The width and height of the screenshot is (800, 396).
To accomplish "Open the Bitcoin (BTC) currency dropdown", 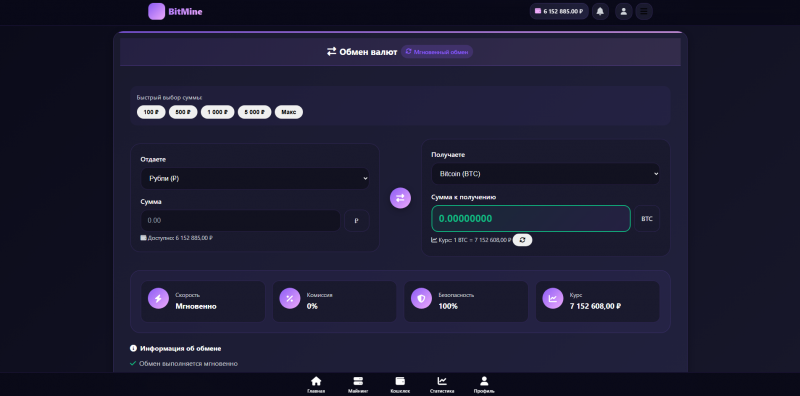I will tap(545, 174).
